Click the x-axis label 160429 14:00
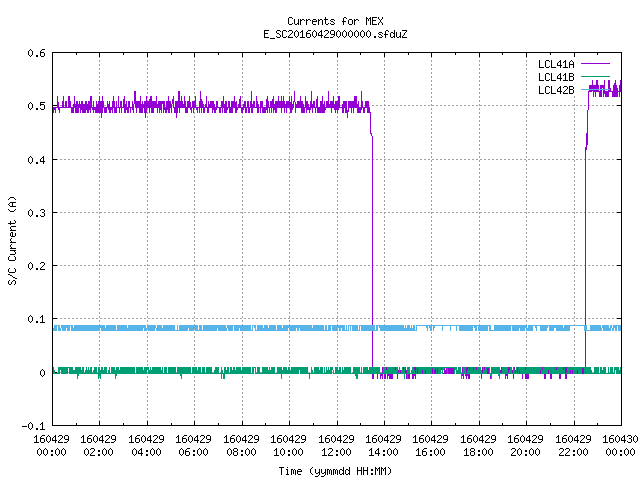Image resolution: width=640 pixels, height=480 pixels. coord(383,446)
